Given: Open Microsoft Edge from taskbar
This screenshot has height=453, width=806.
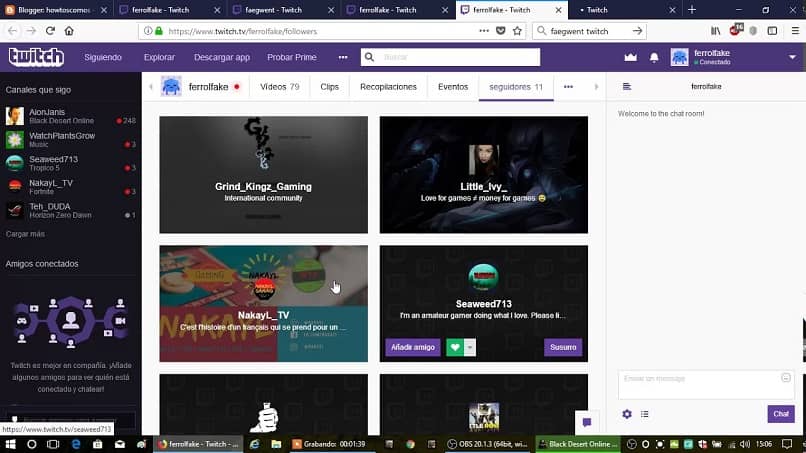Looking at the screenshot, I should [76, 444].
